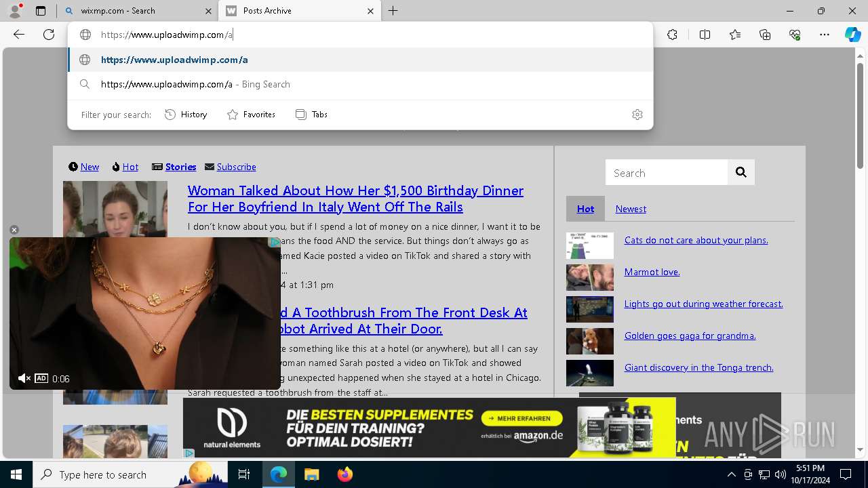Click the taskbar search box

pos(130,474)
